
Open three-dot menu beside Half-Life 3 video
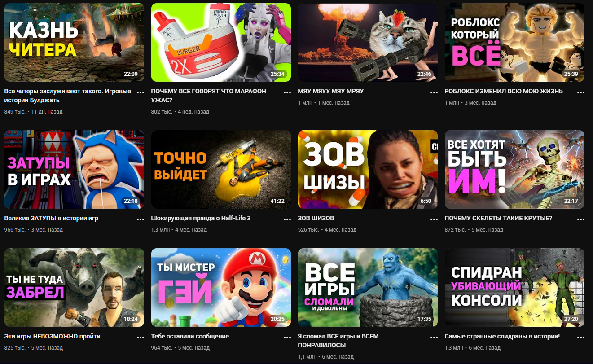click(x=287, y=219)
